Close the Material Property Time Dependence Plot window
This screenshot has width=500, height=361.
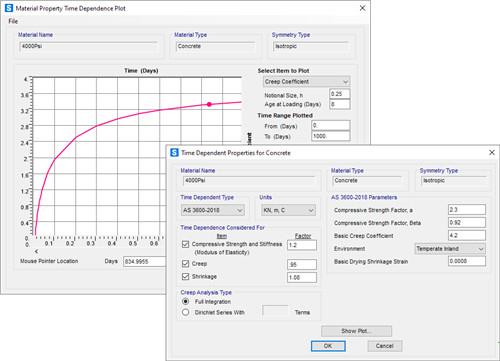[x=362, y=8]
